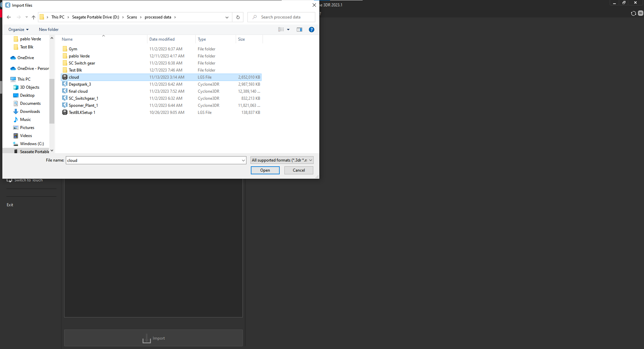Open the All supported formats filter dropdown

pyautogui.click(x=282, y=160)
